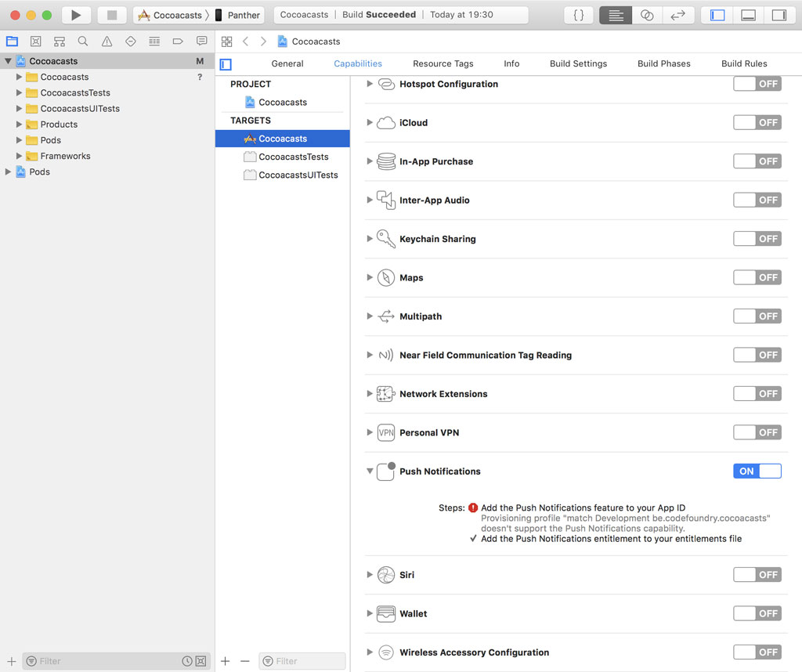The height and width of the screenshot is (672, 802).
Task: Click the Stop button in toolbar
Action: pos(112,15)
